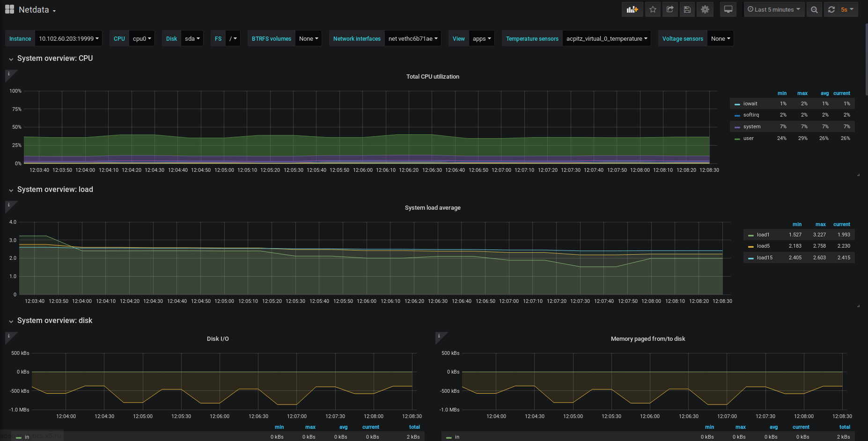Show info for System load average panel
The width and height of the screenshot is (868, 441).
(x=8, y=205)
